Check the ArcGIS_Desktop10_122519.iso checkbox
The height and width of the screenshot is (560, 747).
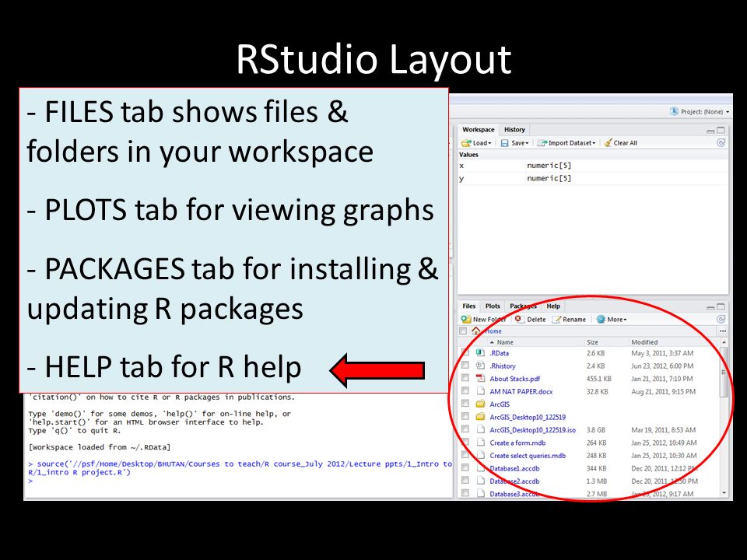465,430
